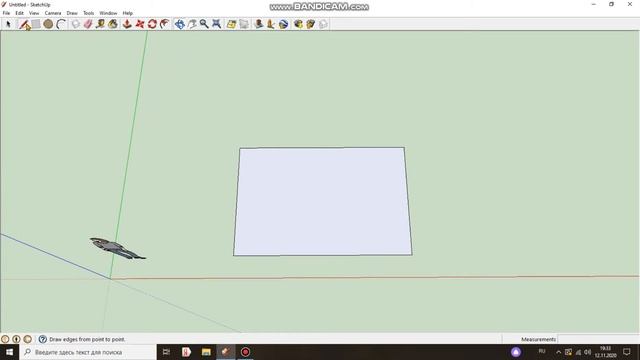
Task: Open the Draw menu
Action: pos(72,13)
